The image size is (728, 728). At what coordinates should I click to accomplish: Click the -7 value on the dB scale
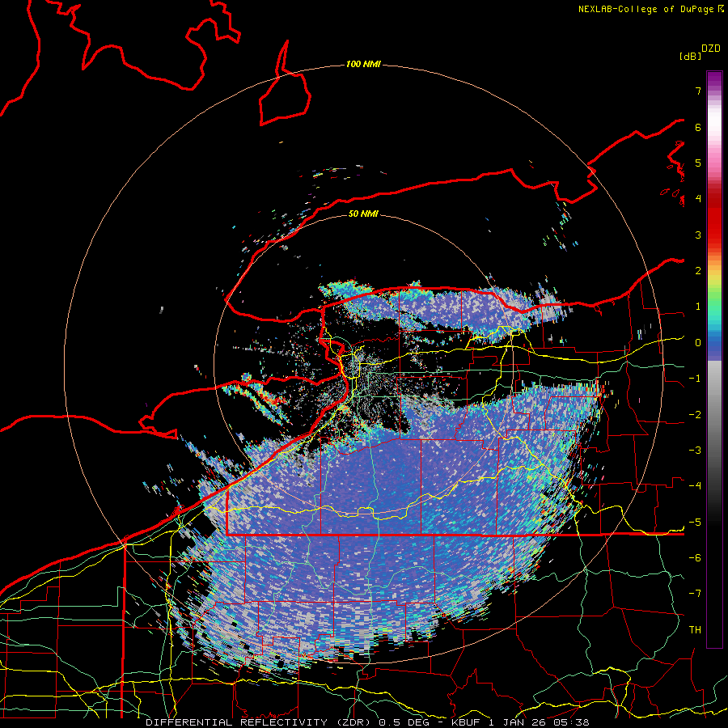pos(695,594)
